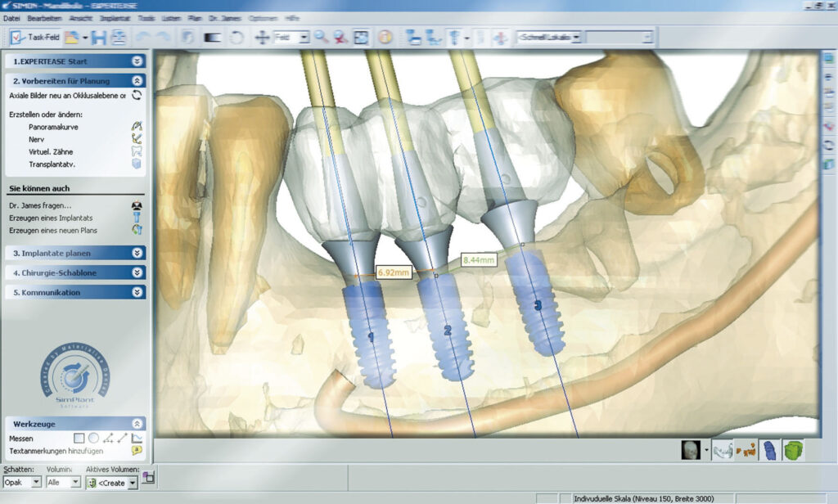Select the angle measure tool
The width and height of the screenshot is (838, 504).
[x=108, y=439]
